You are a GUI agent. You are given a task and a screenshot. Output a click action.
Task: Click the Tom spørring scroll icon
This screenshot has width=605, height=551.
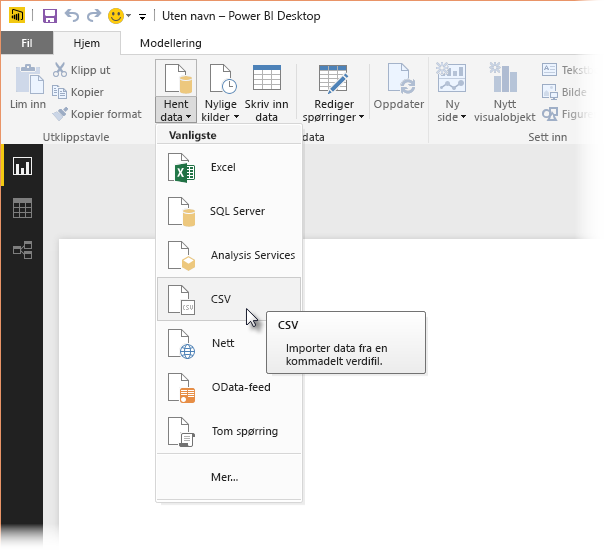[x=181, y=432]
